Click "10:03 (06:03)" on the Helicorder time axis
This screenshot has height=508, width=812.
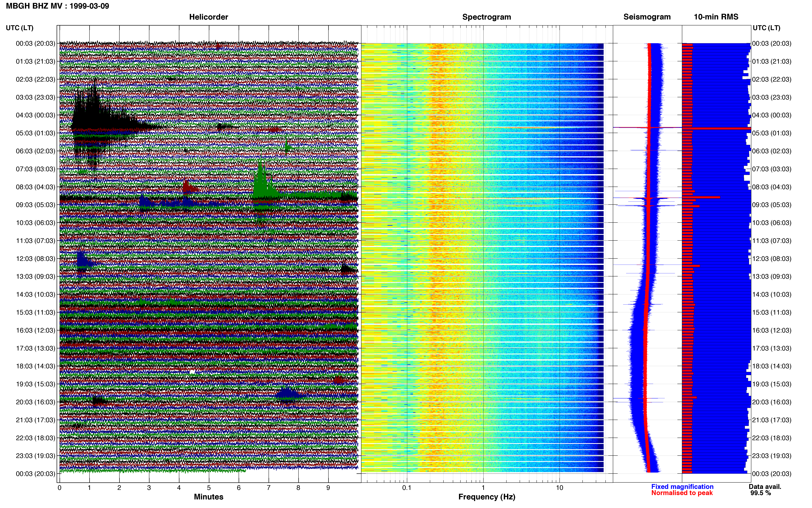pyautogui.click(x=36, y=223)
